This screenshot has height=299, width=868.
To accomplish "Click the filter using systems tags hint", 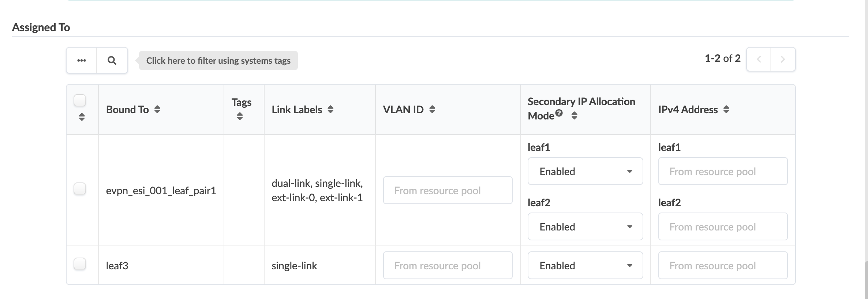I will point(218,61).
